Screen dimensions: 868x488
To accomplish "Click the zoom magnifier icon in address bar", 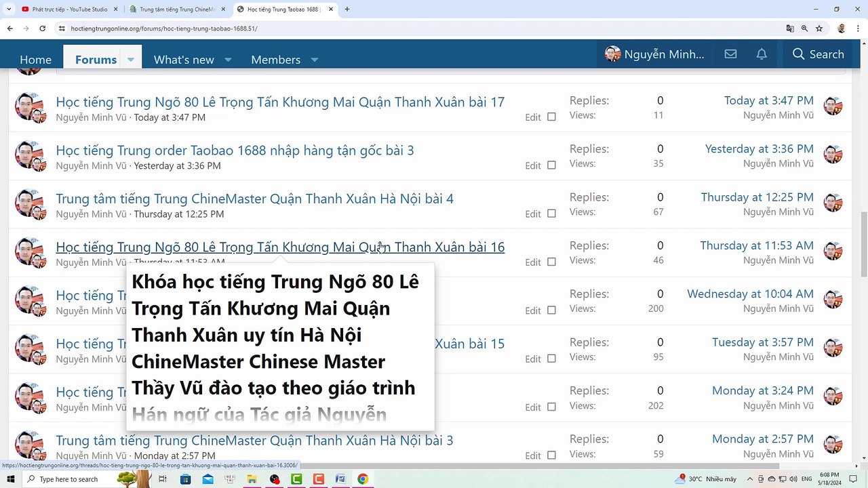I will click(x=804, y=28).
